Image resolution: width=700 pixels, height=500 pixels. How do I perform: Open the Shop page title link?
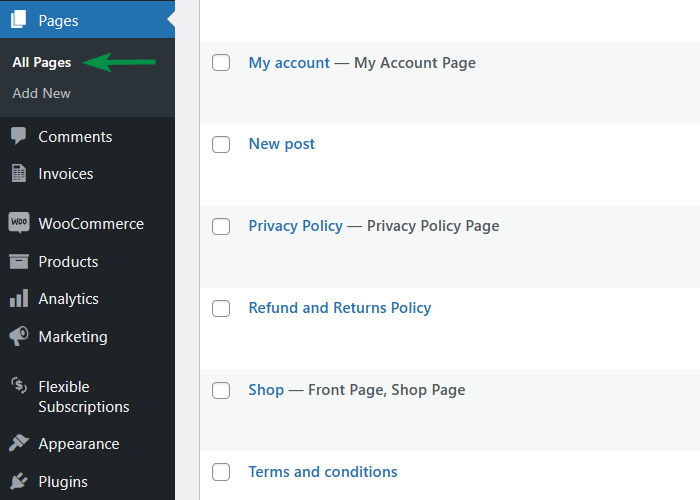[x=266, y=390]
